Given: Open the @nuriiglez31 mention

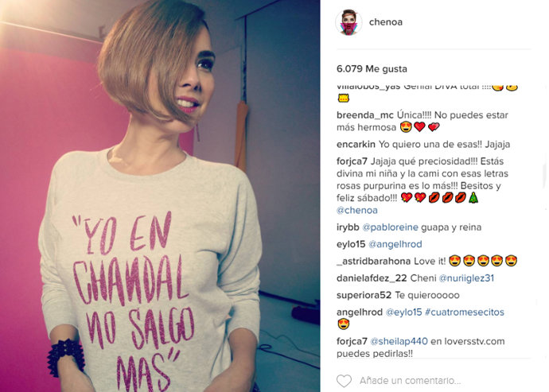Looking at the screenshot, I should coord(466,278).
